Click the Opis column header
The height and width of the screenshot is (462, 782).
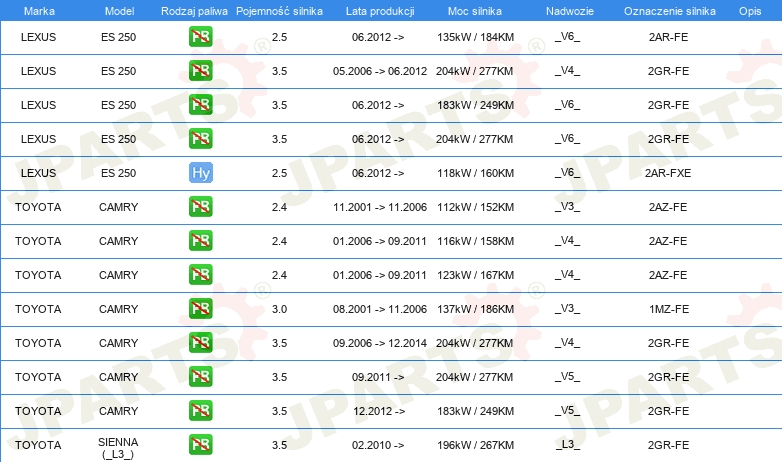750,11
